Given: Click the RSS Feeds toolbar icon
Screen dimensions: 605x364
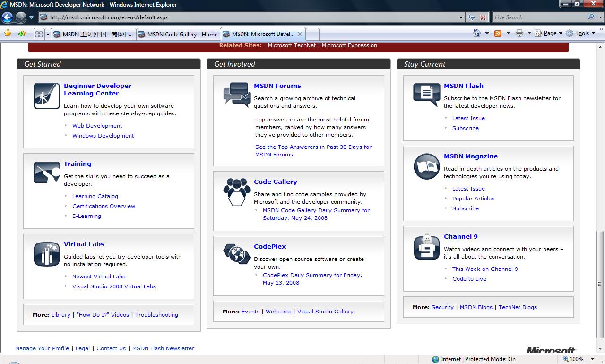Looking at the screenshot, I should [x=498, y=33].
